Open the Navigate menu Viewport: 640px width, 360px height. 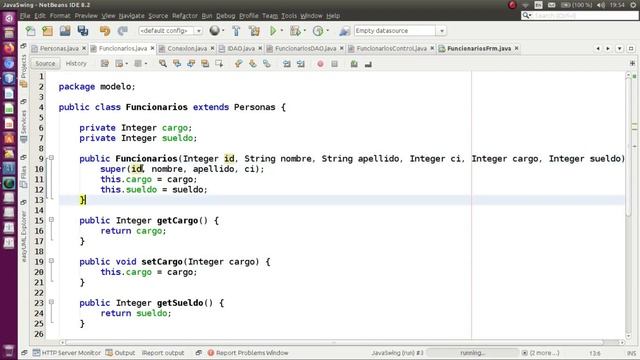[x=131, y=16]
